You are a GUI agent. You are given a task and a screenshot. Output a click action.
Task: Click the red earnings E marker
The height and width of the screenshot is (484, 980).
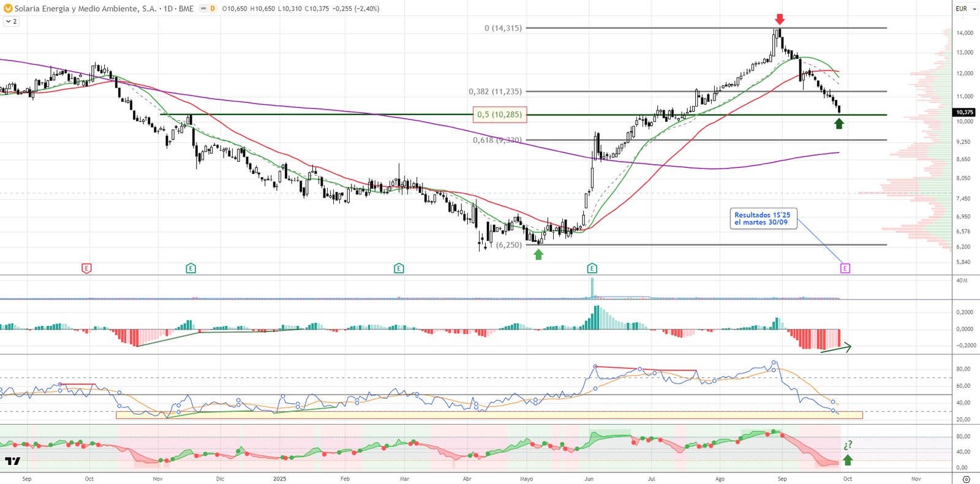point(86,268)
